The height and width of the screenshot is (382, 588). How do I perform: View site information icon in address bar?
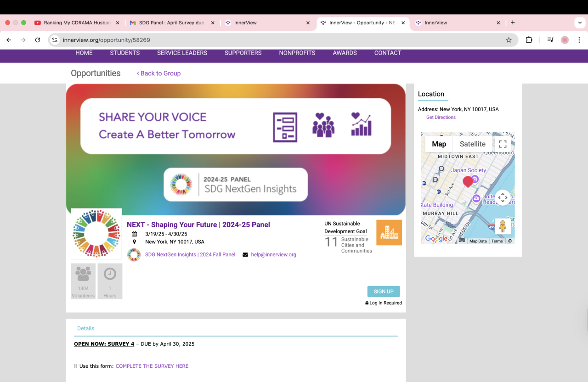click(x=55, y=40)
